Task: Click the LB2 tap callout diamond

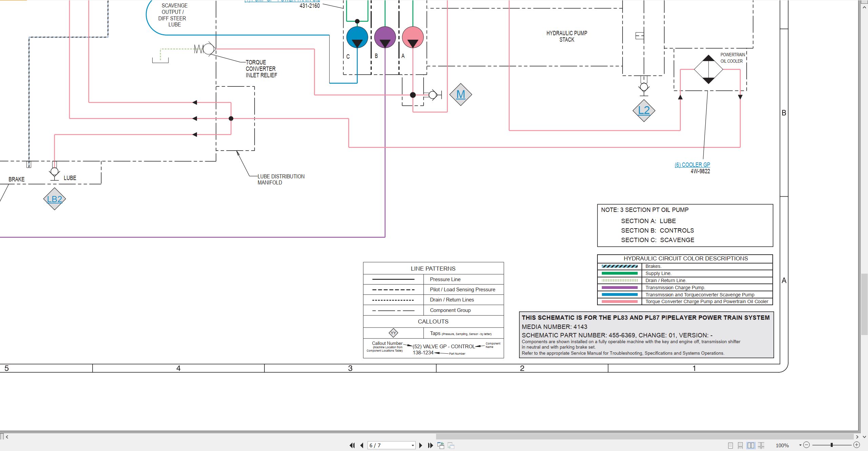Action: pos(54,199)
